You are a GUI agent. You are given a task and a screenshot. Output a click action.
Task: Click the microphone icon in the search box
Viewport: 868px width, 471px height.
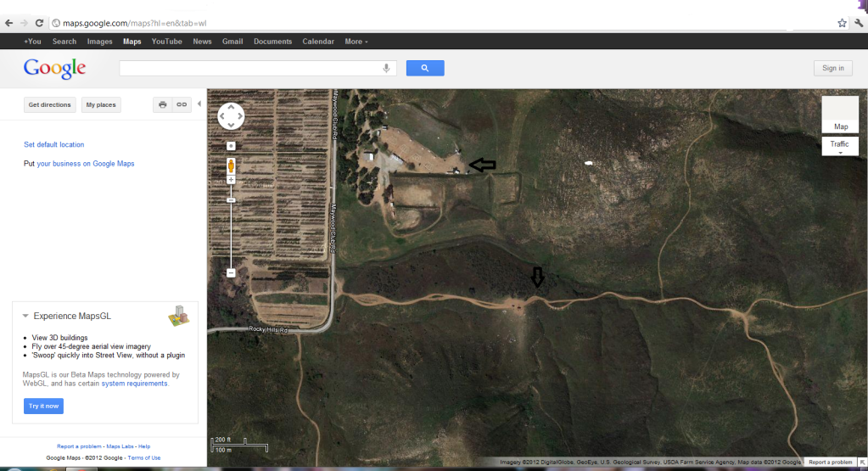pos(387,68)
